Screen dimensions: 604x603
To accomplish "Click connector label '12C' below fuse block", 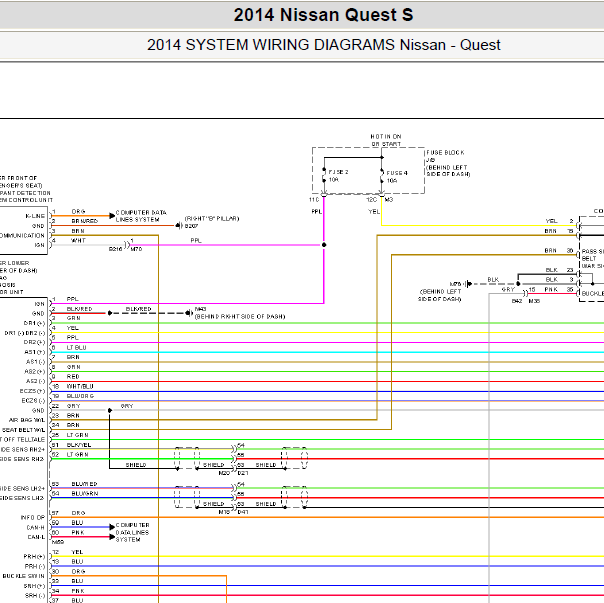I will pyautogui.click(x=371, y=200).
